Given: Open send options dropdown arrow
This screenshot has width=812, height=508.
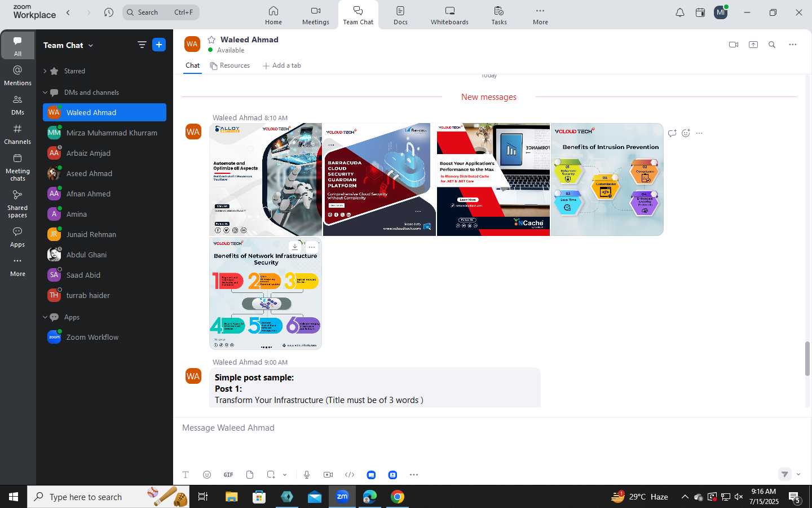Looking at the screenshot, I should 798,474.
